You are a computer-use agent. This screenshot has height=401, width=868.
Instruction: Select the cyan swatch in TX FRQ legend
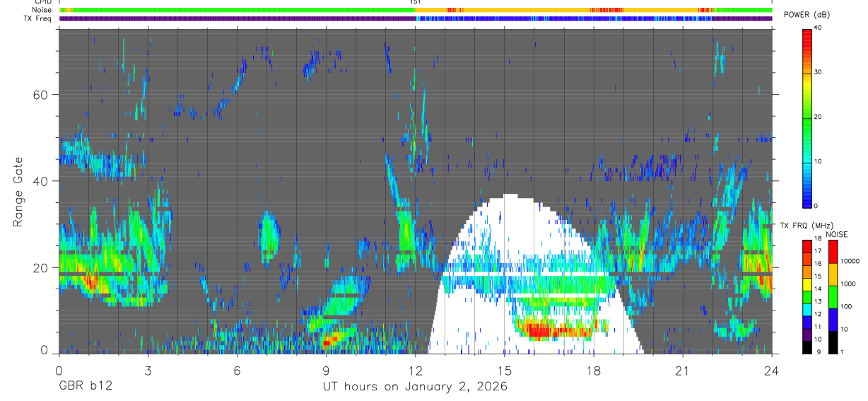tap(807, 310)
